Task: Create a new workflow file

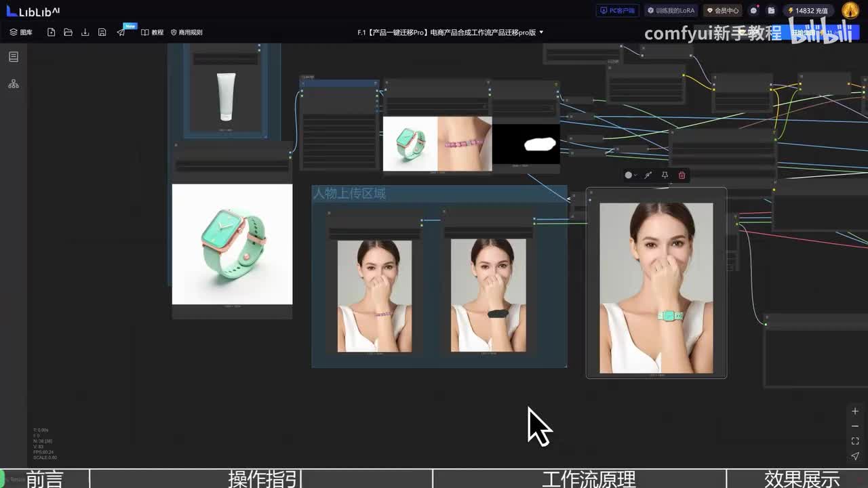Action: click(51, 33)
